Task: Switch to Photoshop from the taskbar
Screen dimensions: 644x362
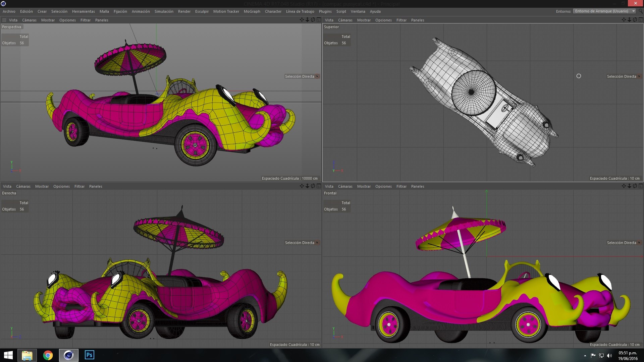Action: tap(90, 355)
